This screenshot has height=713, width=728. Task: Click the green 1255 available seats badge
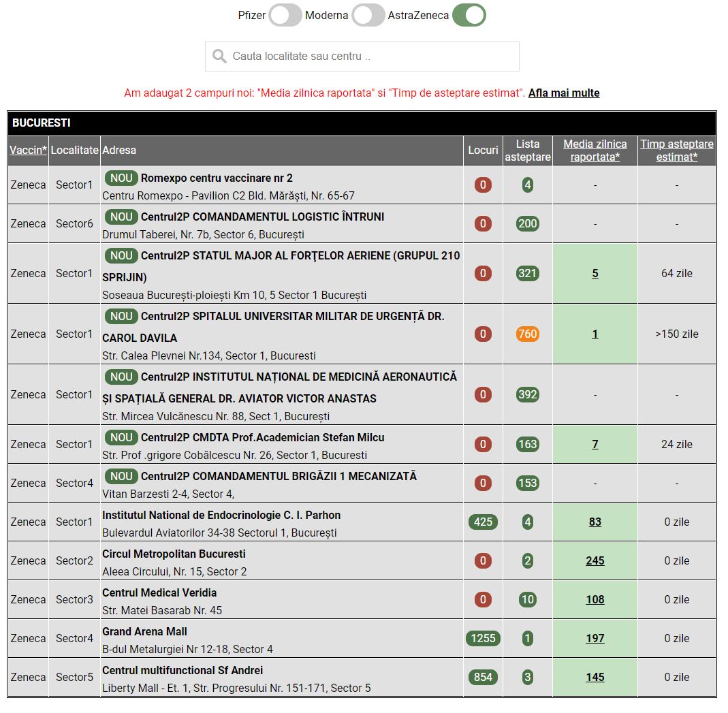[x=483, y=638]
